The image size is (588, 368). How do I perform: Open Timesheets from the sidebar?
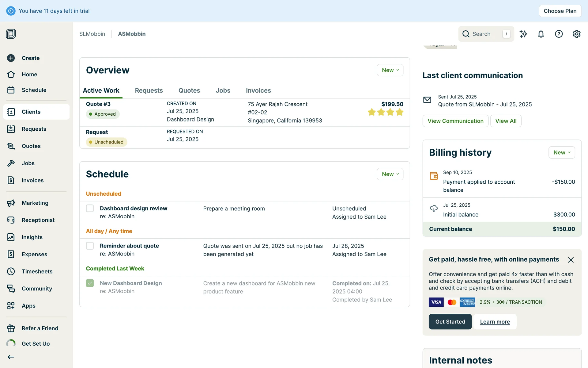coord(37,271)
